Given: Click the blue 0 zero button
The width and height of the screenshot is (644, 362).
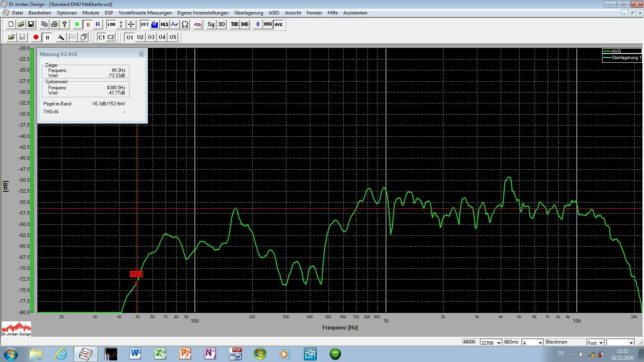Looking at the screenshot, I should (258, 25).
